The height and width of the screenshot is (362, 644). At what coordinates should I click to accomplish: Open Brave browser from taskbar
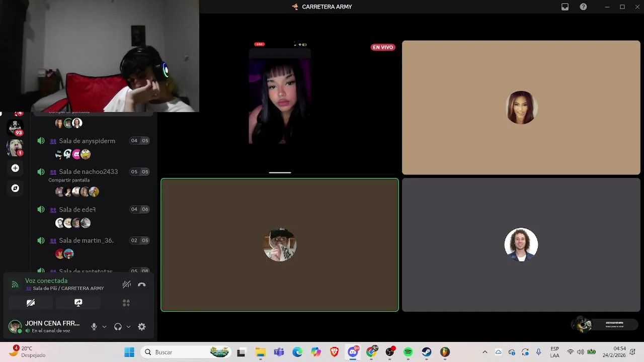point(334,352)
